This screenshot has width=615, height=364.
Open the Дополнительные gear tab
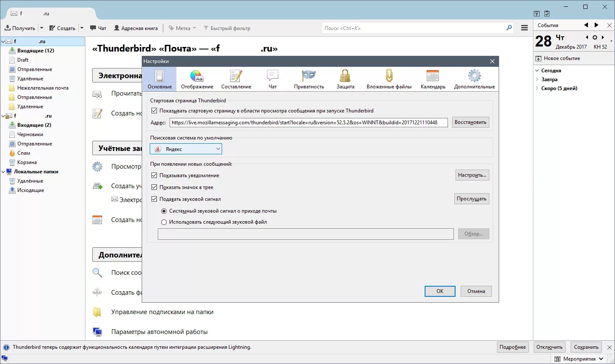click(474, 79)
